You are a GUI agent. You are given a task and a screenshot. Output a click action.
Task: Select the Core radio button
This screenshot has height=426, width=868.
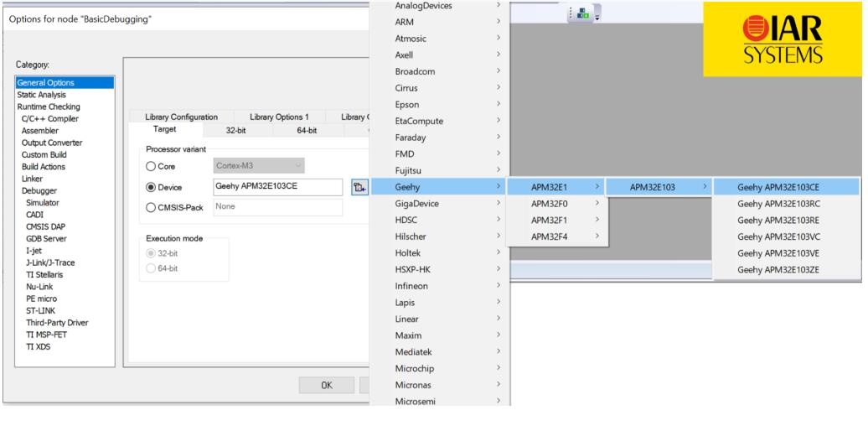coord(152,166)
